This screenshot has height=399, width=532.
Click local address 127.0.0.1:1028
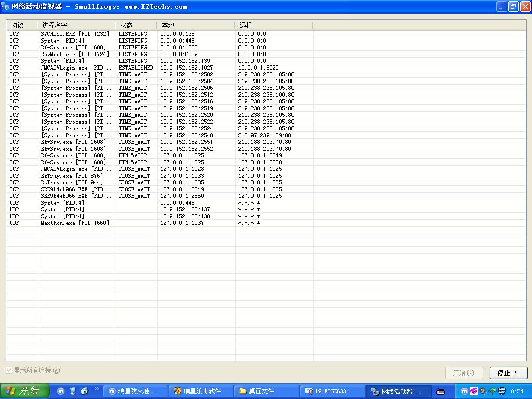click(182, 169)
